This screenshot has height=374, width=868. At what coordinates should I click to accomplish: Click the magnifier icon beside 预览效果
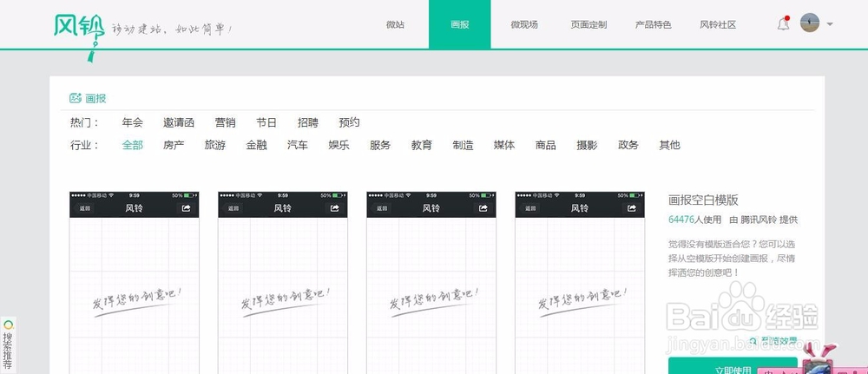(x=753, y=340)
